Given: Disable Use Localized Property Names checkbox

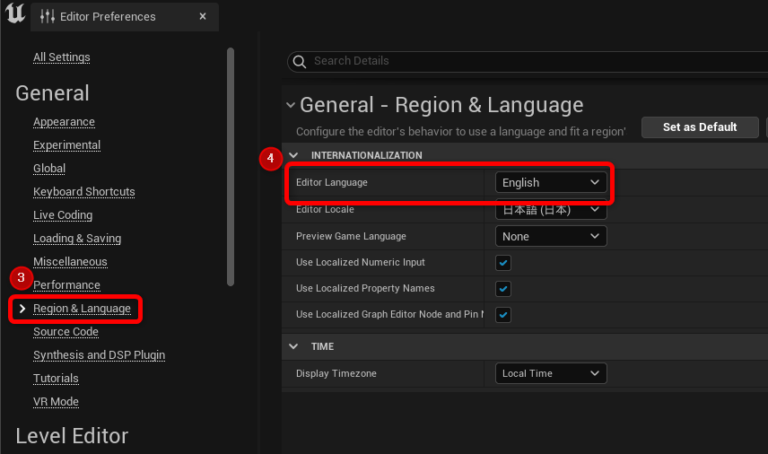Looking at the screenshot, I should pyautogui.click(x=503, y=289).
